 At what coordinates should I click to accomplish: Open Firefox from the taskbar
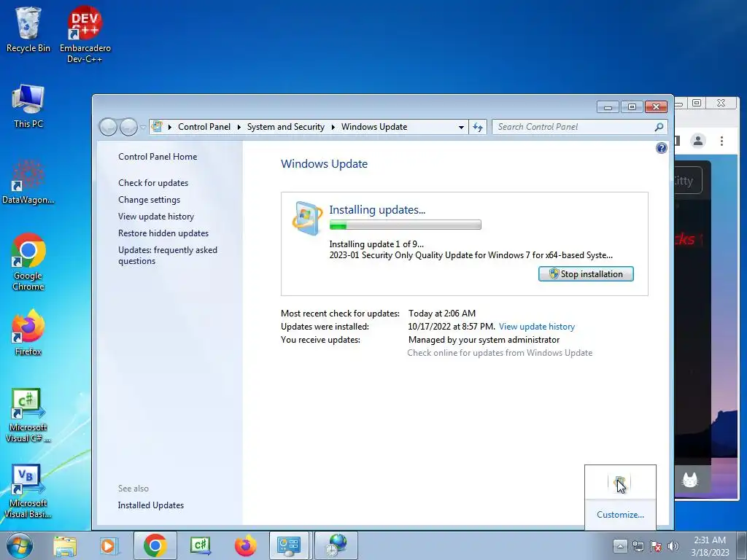pos(246,545)
